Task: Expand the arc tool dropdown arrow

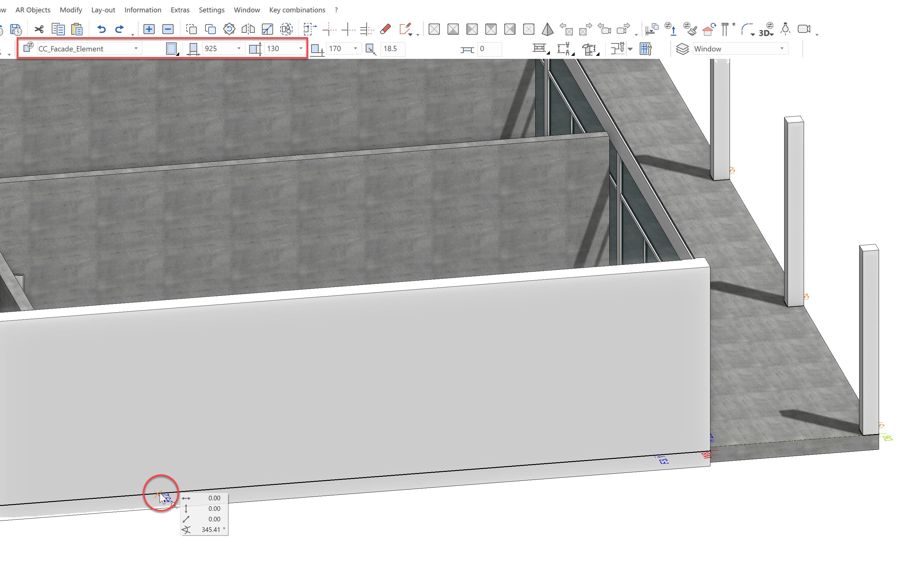Action: pos(753,34)
